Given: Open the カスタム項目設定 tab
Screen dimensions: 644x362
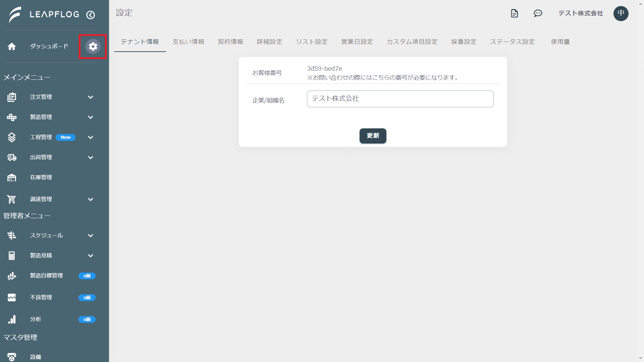Looking at the screenshot, I should coord(412,42).
